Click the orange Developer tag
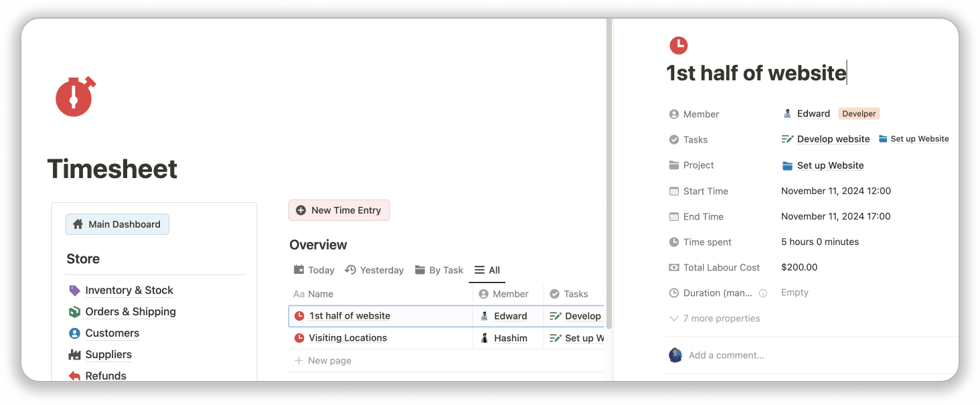The image size is (980, 405). [859, 113]
